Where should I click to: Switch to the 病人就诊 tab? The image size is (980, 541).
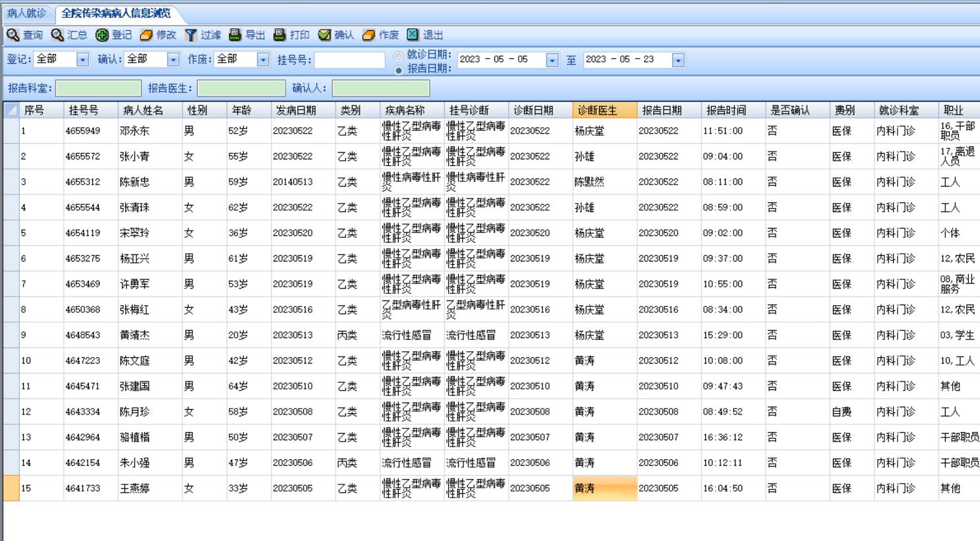(26, 13)
